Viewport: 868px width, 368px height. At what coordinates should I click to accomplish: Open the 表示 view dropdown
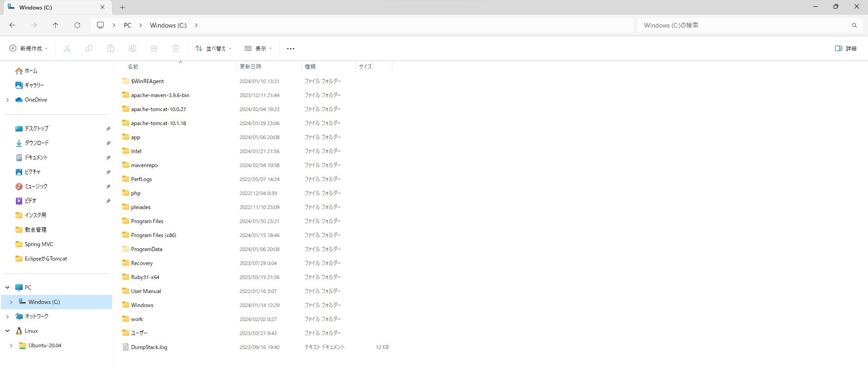[258, 48]
